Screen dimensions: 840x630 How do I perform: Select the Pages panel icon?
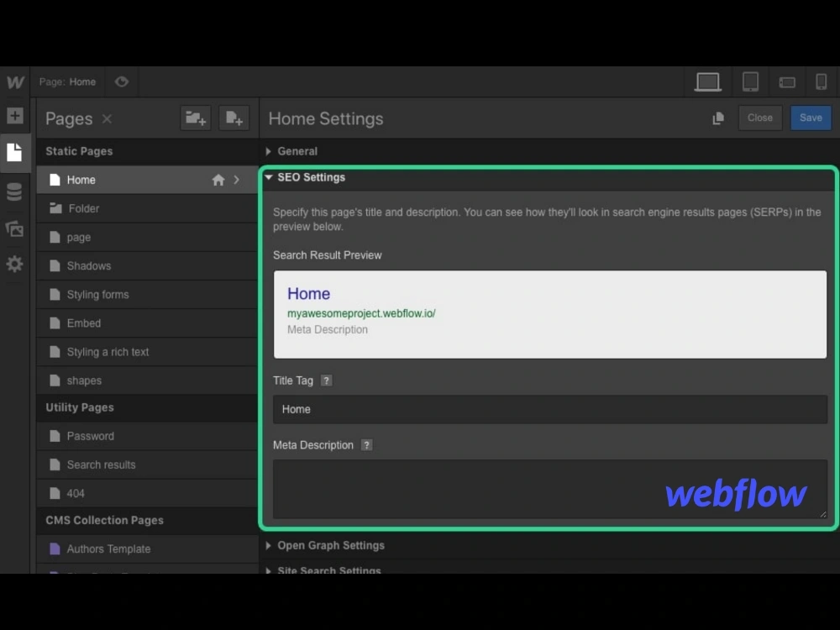point(14,153)
